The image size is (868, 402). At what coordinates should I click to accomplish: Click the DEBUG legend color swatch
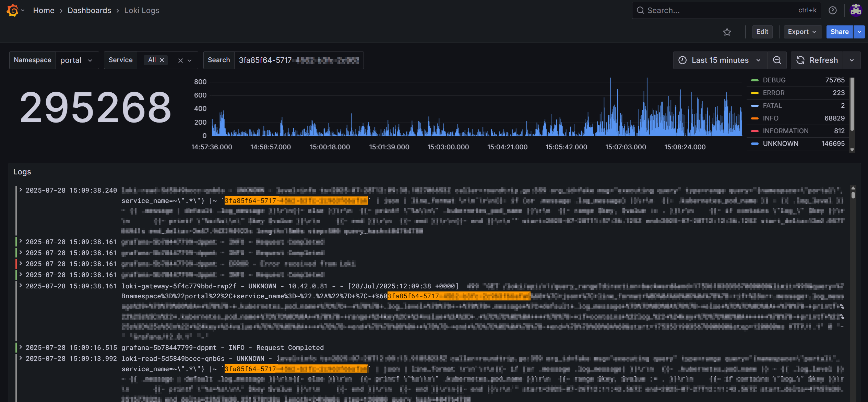point(754,80)
